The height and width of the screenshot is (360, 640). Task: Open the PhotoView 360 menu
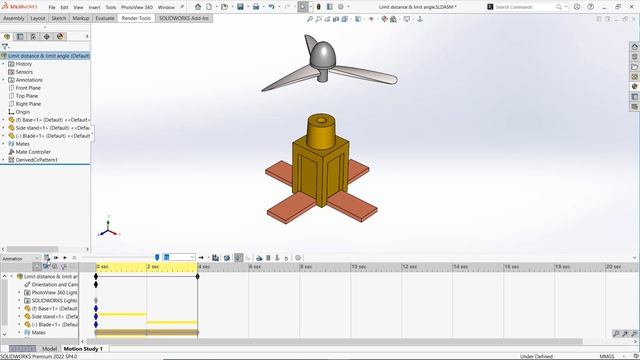137,7
